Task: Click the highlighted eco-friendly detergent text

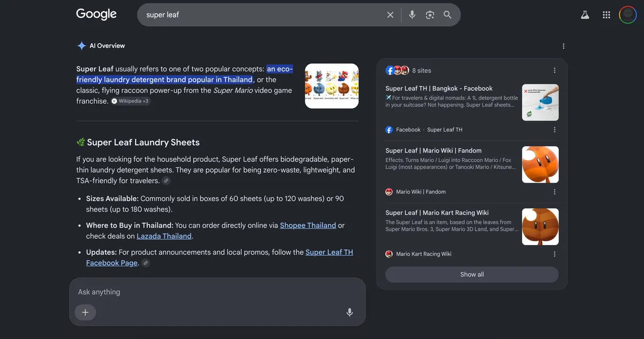Action: point(185,74)
